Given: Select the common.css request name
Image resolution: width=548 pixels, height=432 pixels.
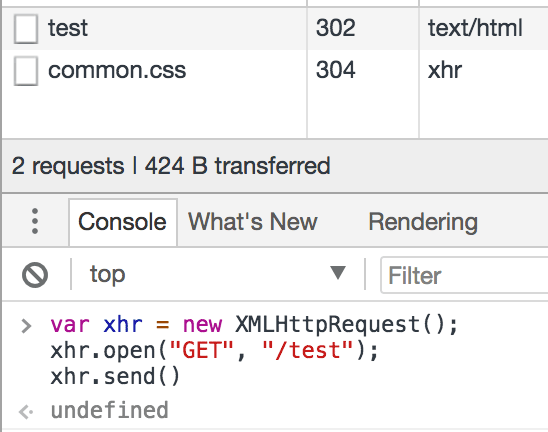Looking at the screenshot, I should [x=117, y=70].
